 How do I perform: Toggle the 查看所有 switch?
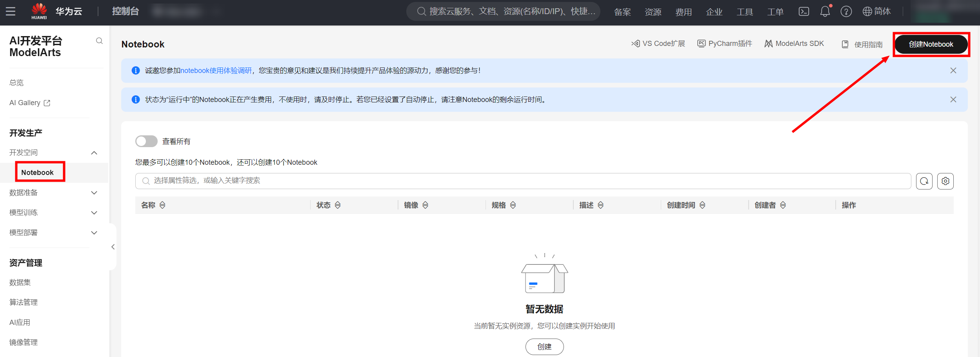click(146, 141)
